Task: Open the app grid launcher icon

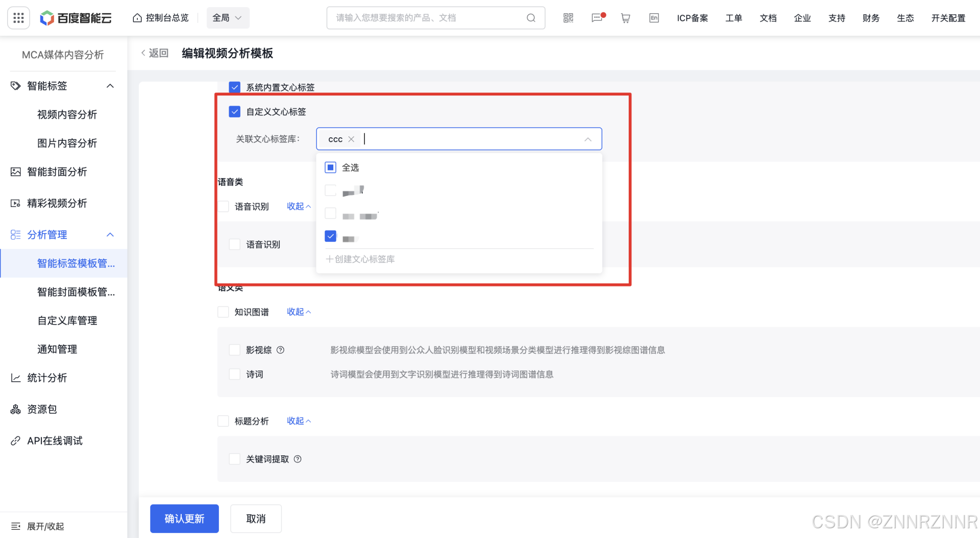Action: tap(18, 18)
